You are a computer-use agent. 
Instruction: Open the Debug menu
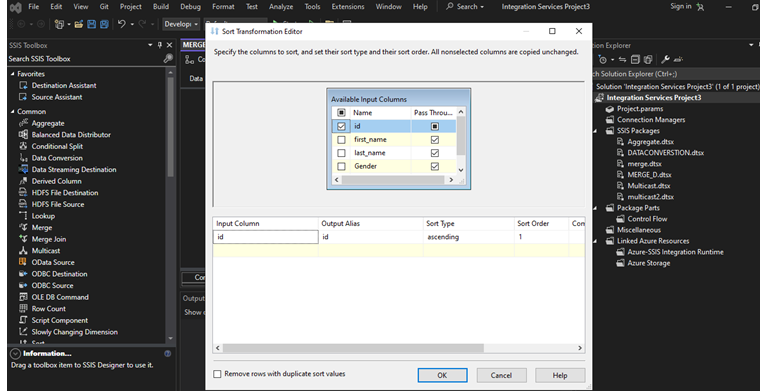[x=190, y=6]
